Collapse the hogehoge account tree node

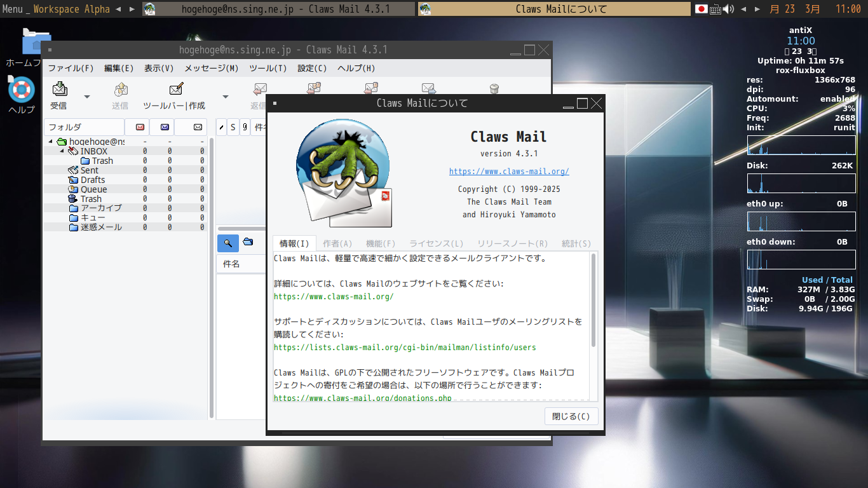pyautogui.click(x=51, y=142)
